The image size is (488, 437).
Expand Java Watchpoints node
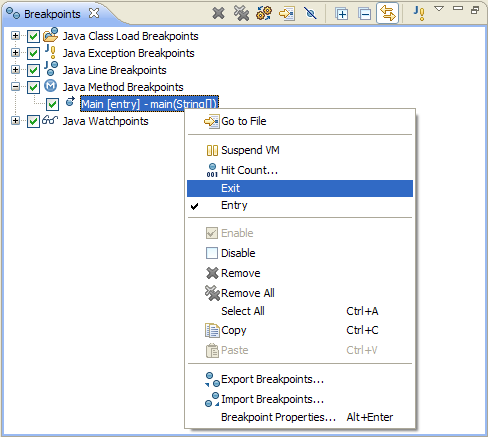pyautogui.click(x=15, y=120)
